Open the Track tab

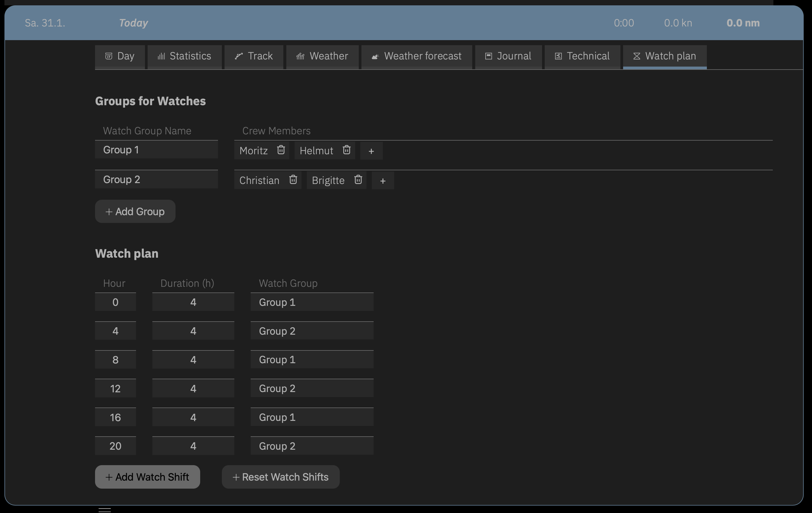(254, 56)
